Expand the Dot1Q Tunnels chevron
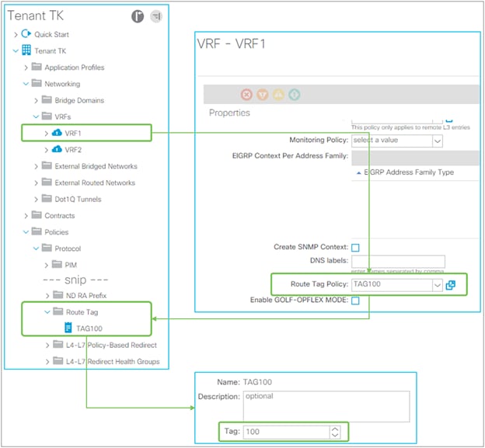Screen dimensions: 485x448 coord(37,200)
